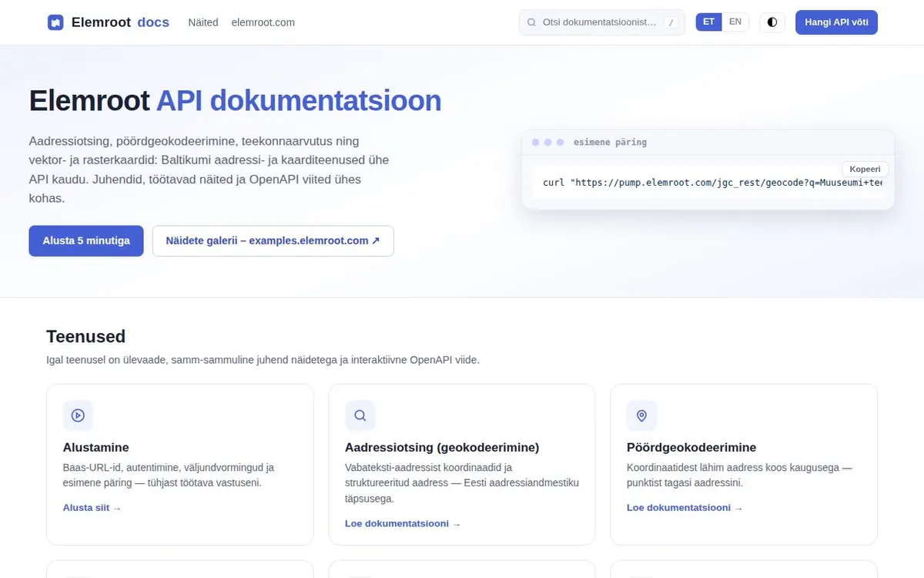Screen dimensions: 924x578
Task: Open Loe dokumentatsiooni under Pöördgeokodeerimine
Action: pos(685,508)
